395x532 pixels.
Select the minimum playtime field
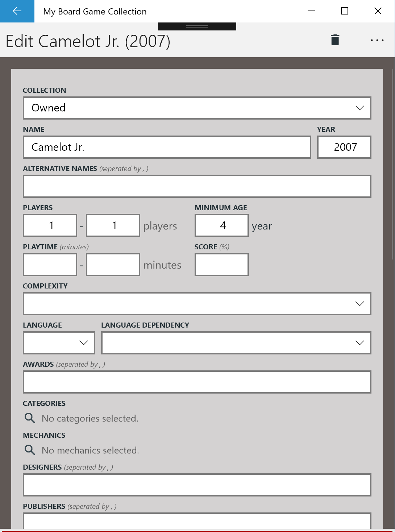click(x=50, y=265)
